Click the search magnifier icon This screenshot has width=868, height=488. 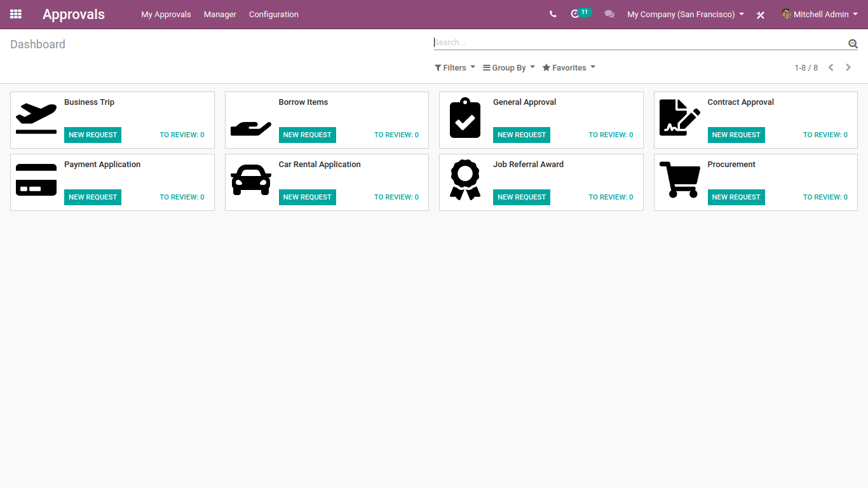click(x=853, y=43)
